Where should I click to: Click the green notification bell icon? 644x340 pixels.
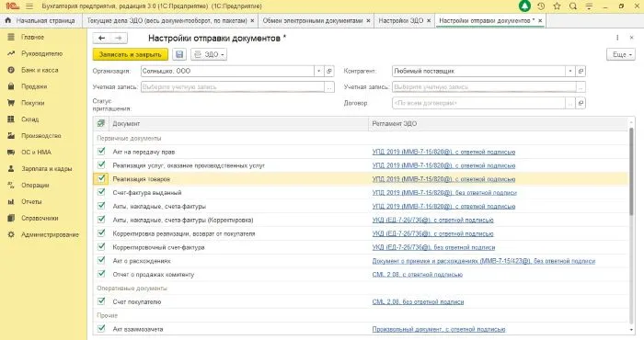524,6
